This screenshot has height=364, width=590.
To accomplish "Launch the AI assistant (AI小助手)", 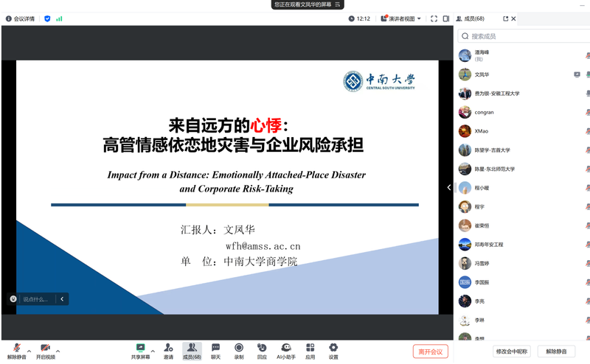I will [285, 349].
